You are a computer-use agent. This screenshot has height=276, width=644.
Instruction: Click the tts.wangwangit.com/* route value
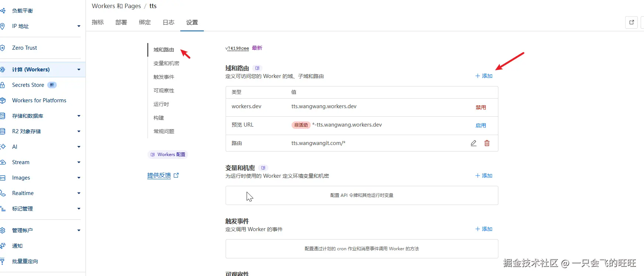point(318,143)
